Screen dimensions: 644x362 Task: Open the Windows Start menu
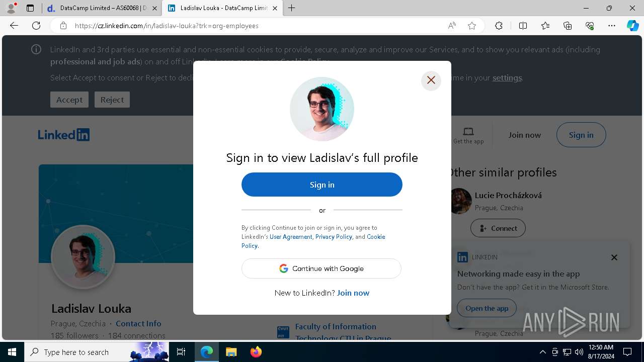point(12,352)
